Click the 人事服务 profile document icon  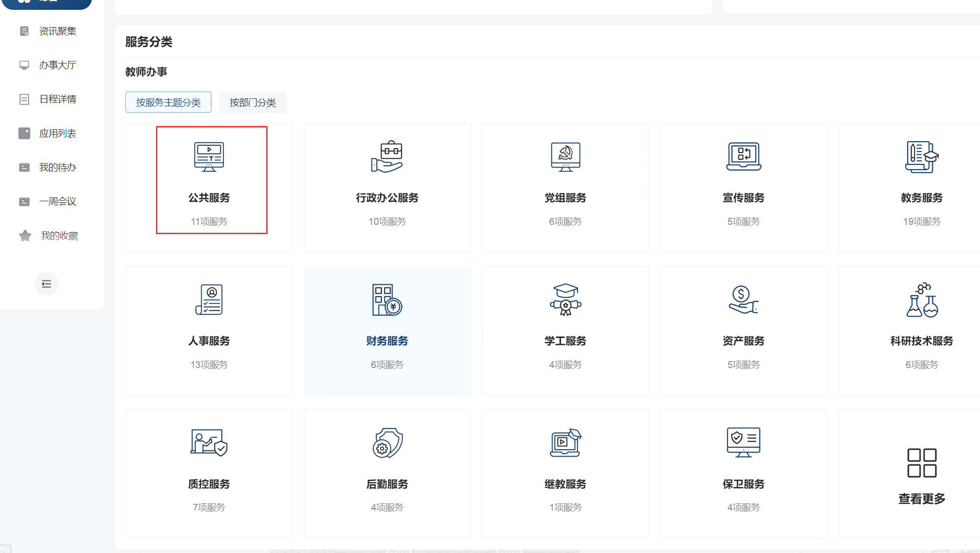click(x=209, y=300)
